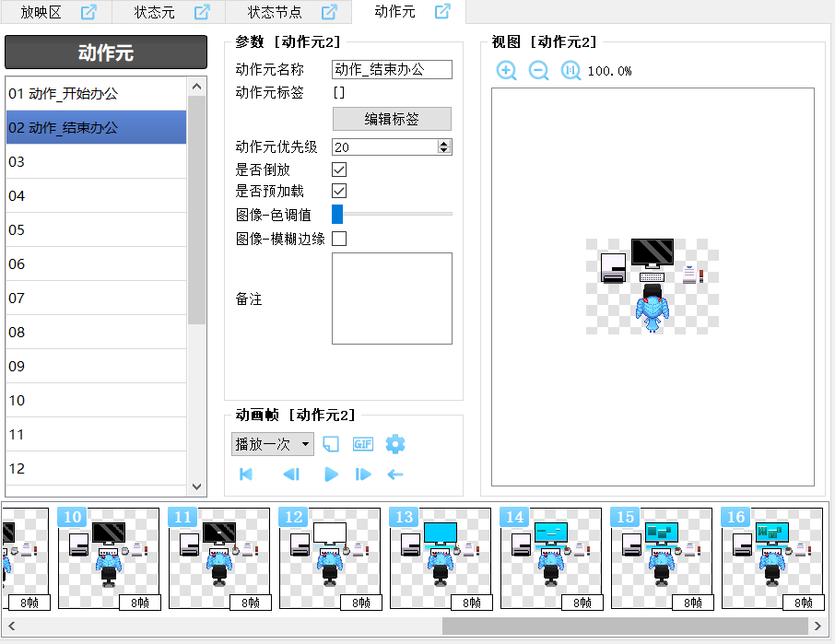This screenshot has height=644, width=835.
Task: Zoom in on the view panel
Action: [506, 70]
